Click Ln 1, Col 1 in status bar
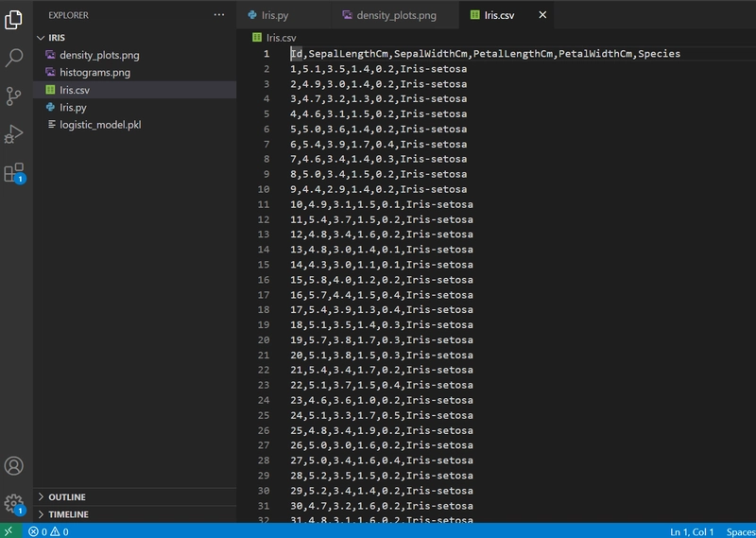756x538 pixels. [x=692, y=531]
